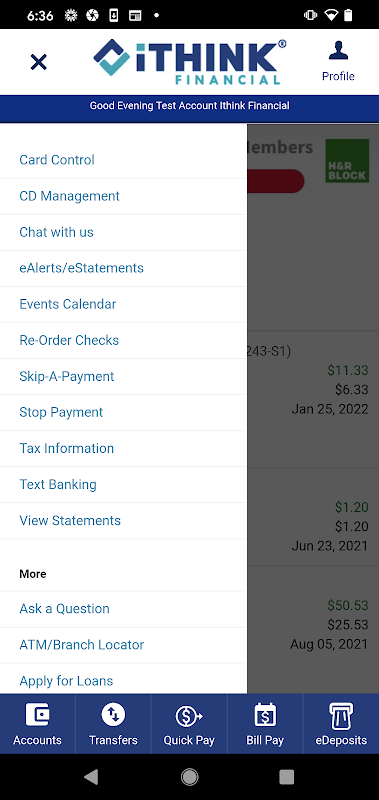Tap the eDeposits icon
The width and height of the screenshot is (379, 800).
click(x=341, y=714)
